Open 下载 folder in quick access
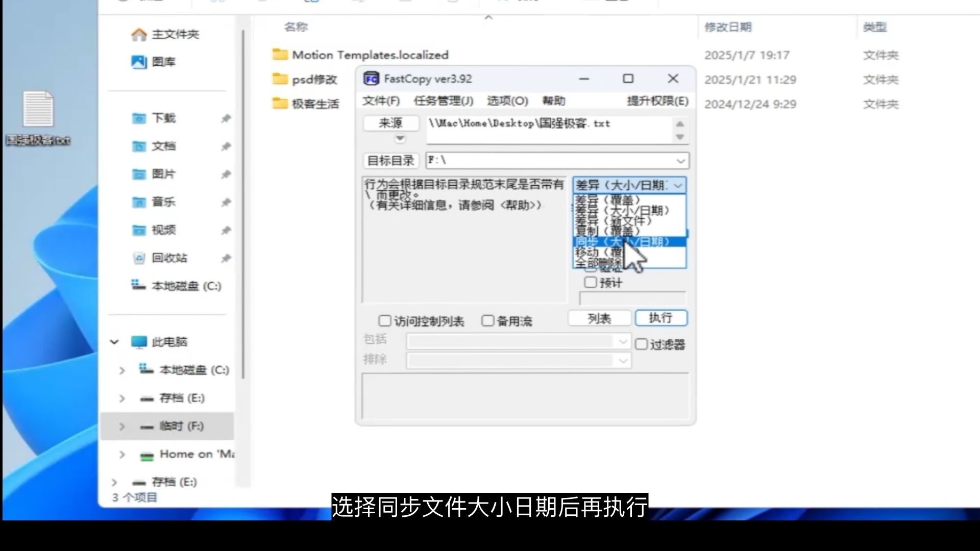The width and height of the screenshot is (980, 551). [x=153, y=118]
